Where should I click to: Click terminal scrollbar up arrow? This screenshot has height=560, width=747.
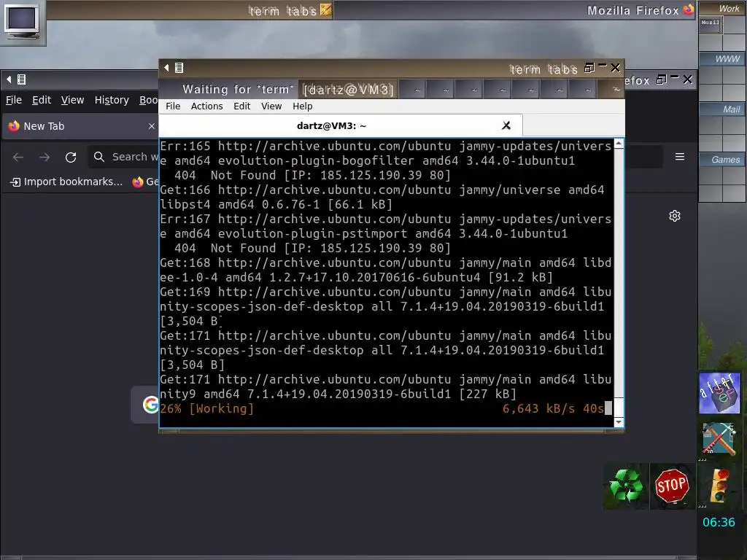click(x=619, y=144)
